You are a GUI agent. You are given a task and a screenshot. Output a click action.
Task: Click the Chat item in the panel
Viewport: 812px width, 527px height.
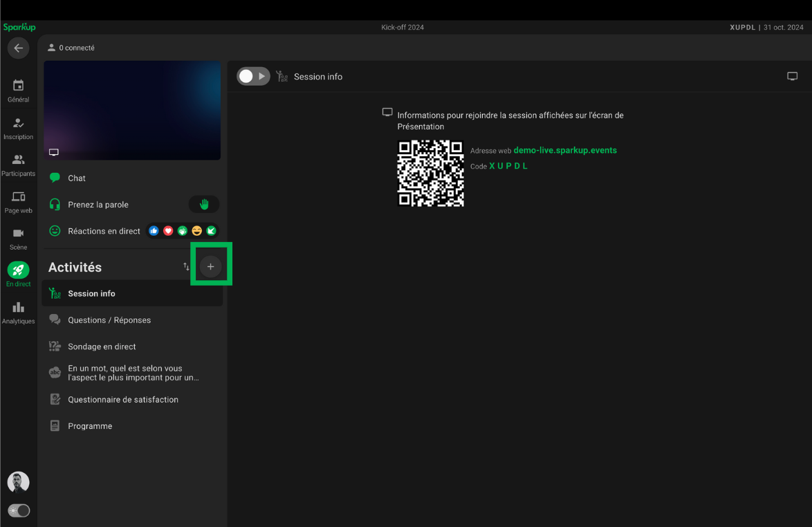(x=77, y=178)
